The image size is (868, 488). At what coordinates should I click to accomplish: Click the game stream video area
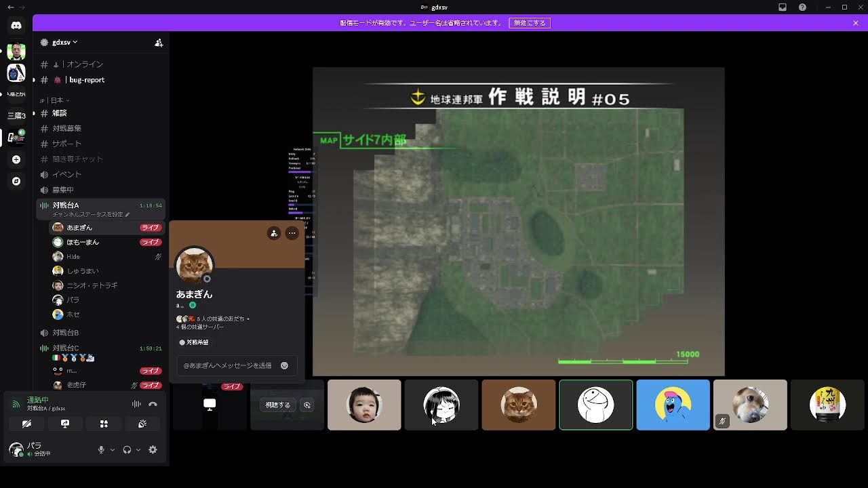point(519,222)
